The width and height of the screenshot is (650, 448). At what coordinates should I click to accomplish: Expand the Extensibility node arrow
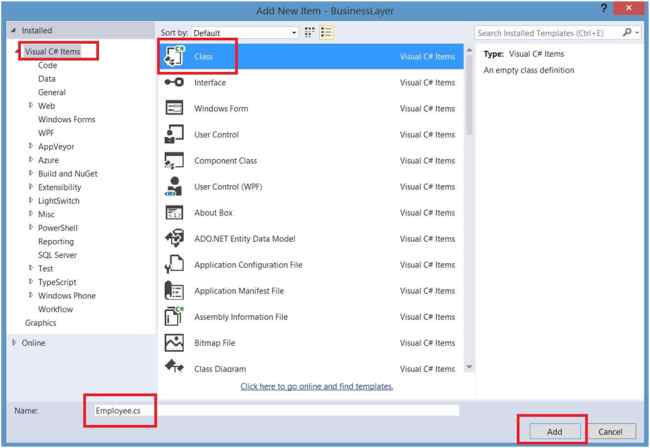31,187
